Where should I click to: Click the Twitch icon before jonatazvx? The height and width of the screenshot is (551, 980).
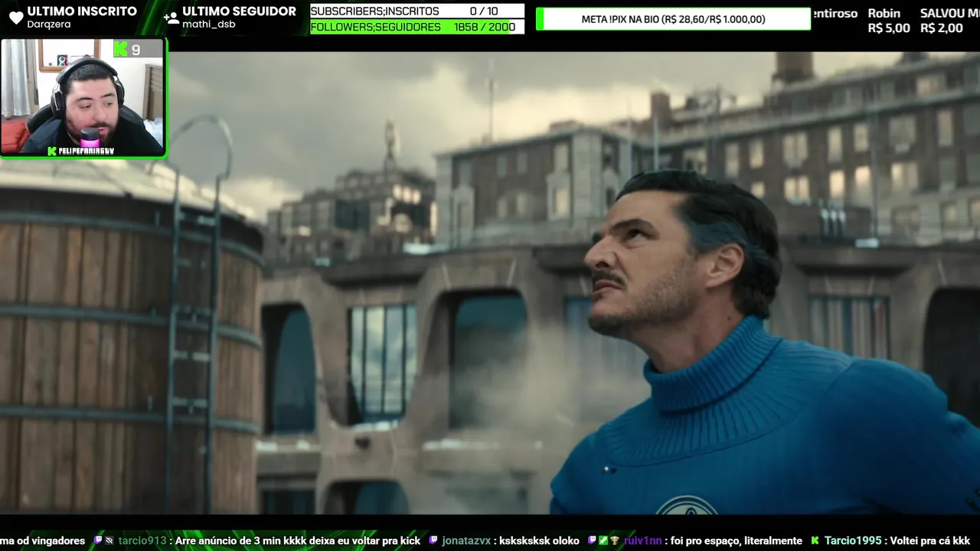[434, 540]
